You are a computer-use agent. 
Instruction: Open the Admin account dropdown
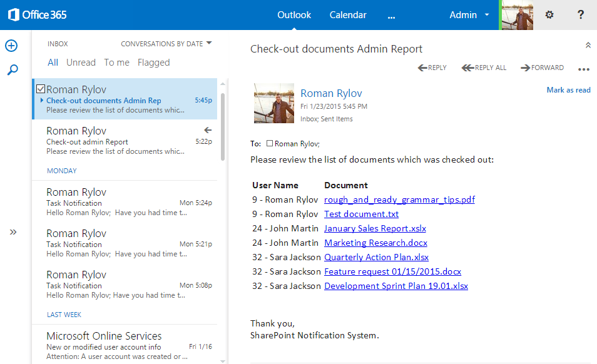[469, 14]
